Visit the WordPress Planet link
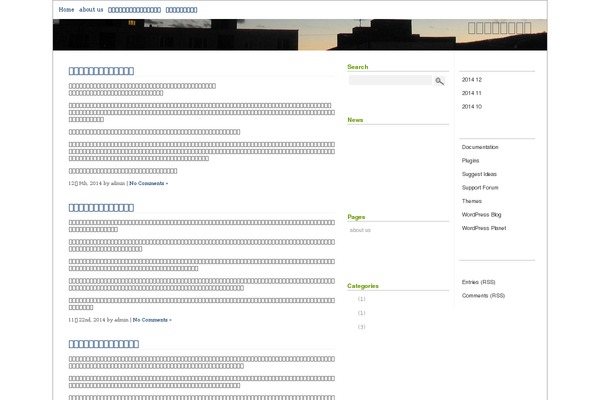The width and height of the screenshot is (600, 400). 484,228
